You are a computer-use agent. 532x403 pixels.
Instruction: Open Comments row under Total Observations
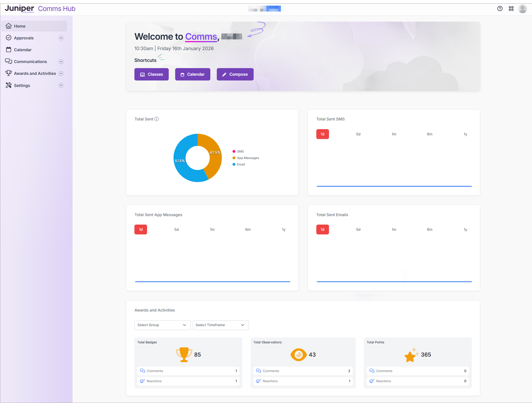tap(303, 371)
